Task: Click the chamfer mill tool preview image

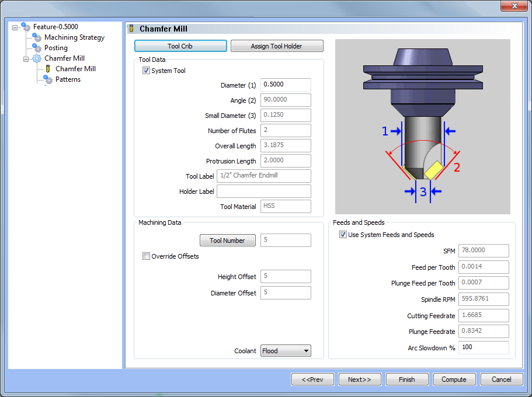Action: point(423,127)
